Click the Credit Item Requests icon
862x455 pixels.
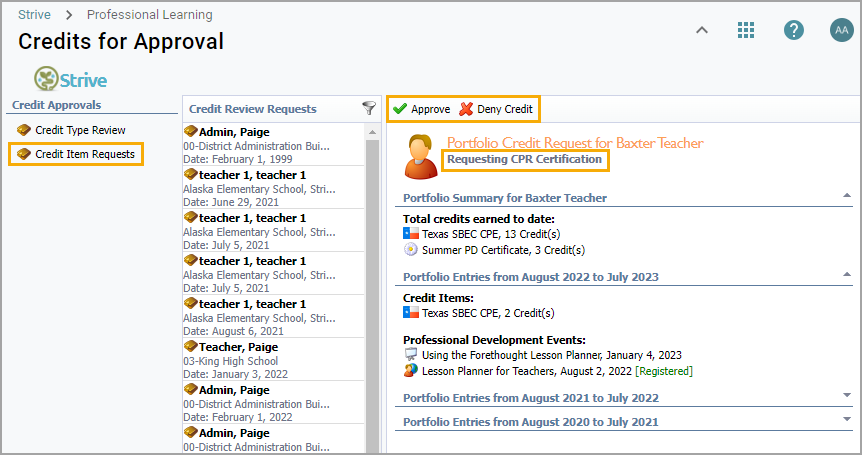pyautogui.click(x=24, y=154)
